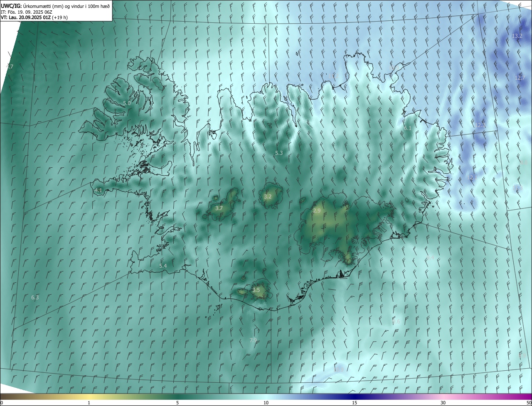This screenshot has height=406, width=532.
Task: Click the valid time line "VT: Lau. 20.09.2025 01Z (+19 h)"
Action: (34, 17)
